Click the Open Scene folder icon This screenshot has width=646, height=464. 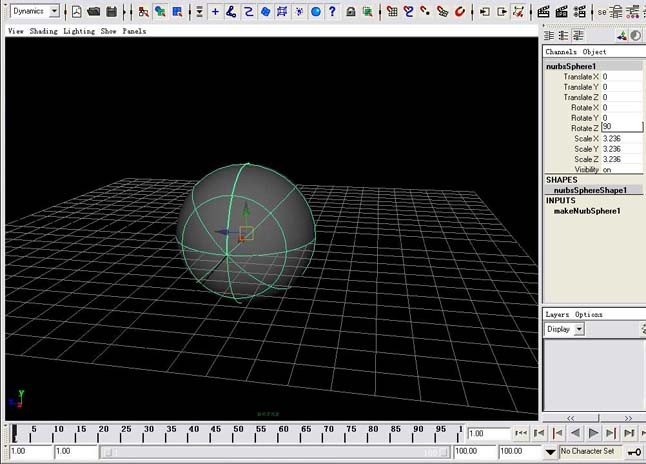[94, 12]
